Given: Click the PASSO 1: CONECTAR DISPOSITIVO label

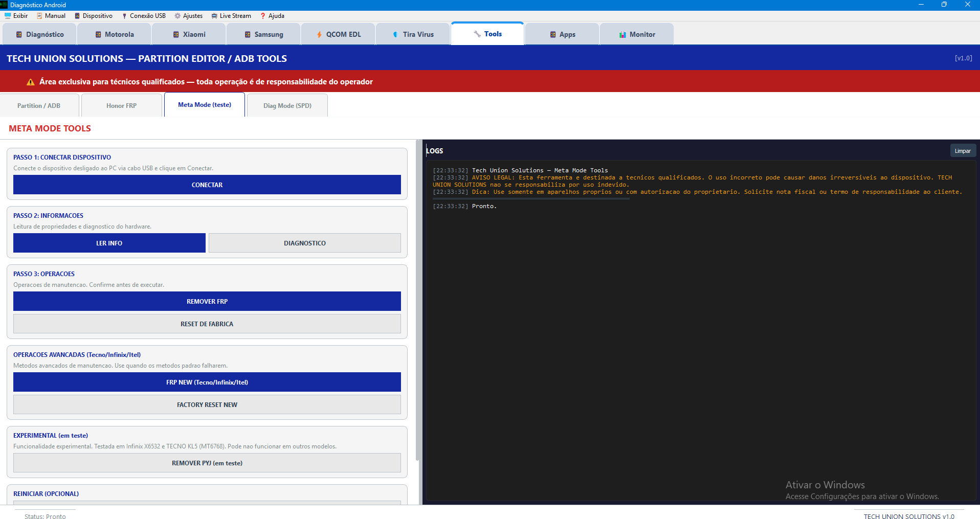Looking at the screenshot, I should coord(62,157).
